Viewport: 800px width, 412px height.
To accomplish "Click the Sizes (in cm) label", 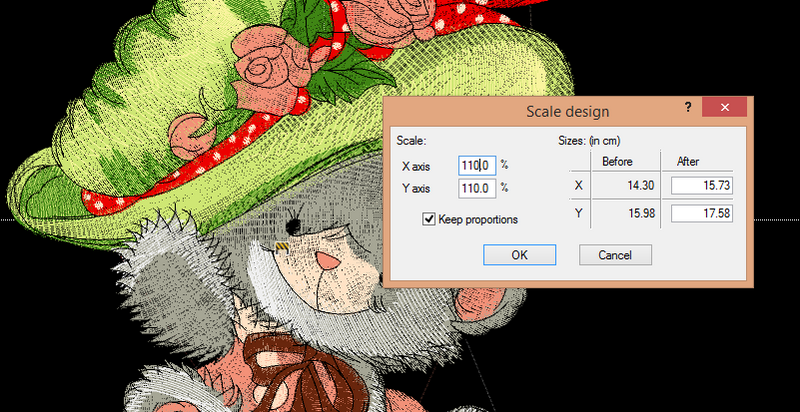I will point(589,141).
